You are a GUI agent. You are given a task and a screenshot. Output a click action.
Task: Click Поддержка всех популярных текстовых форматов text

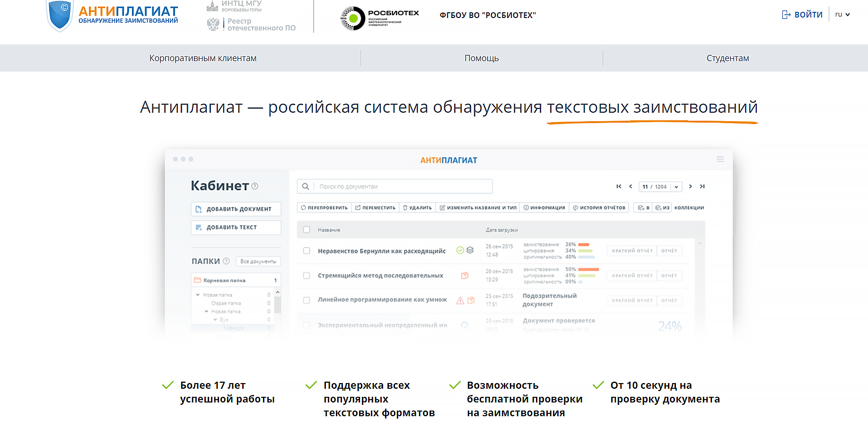pos(379,399)
